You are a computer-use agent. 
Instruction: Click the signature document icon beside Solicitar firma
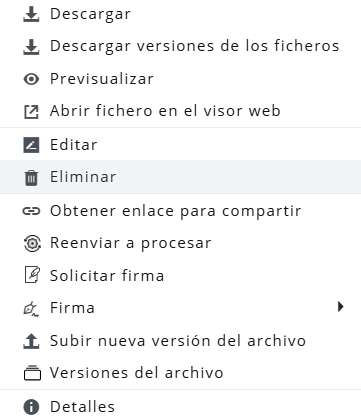pos(32,275)
